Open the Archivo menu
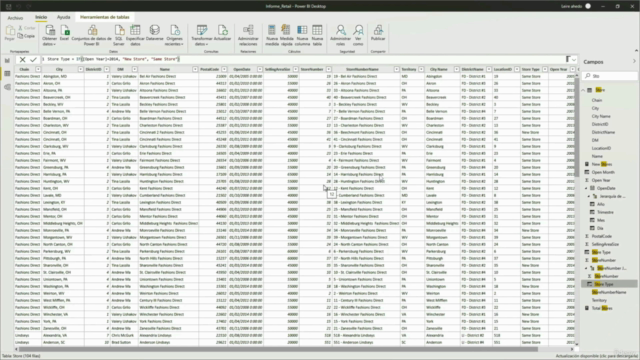This screenshot has height=360, width=640. click(x=15, y=18)
